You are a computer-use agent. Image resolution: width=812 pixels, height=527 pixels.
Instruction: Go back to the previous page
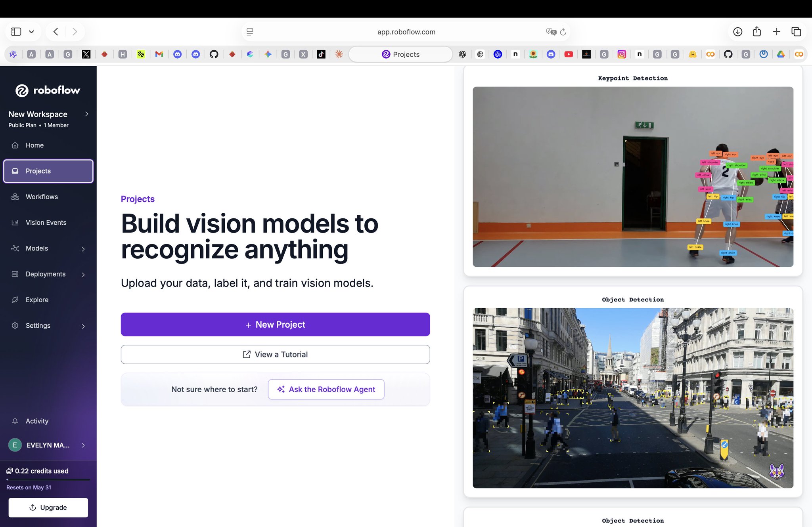point(56,32)
